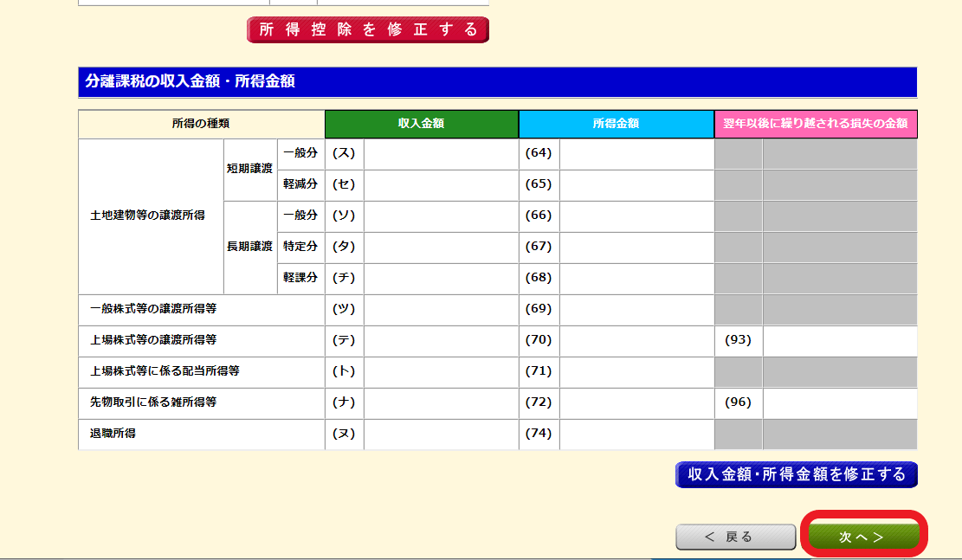Click the (70) code cell
Screen dimensions: 962x560
[x=539, y=341]
